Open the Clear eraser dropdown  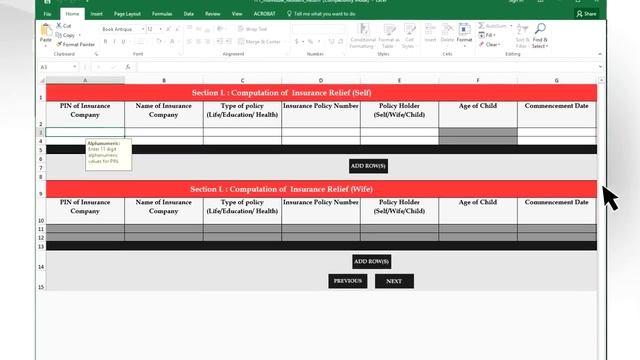(x=490, y=44)
